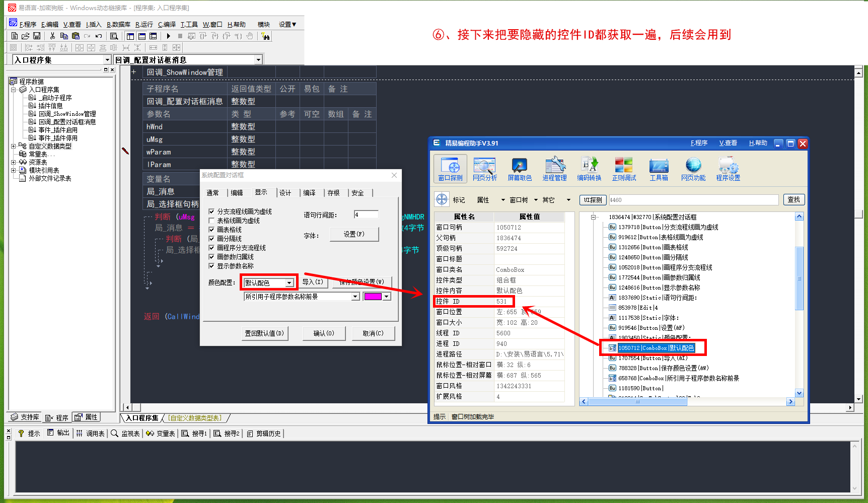Open the 编码转换 encoding converter
The height and width of the screenshot is (503, 868).
[589, 169]
